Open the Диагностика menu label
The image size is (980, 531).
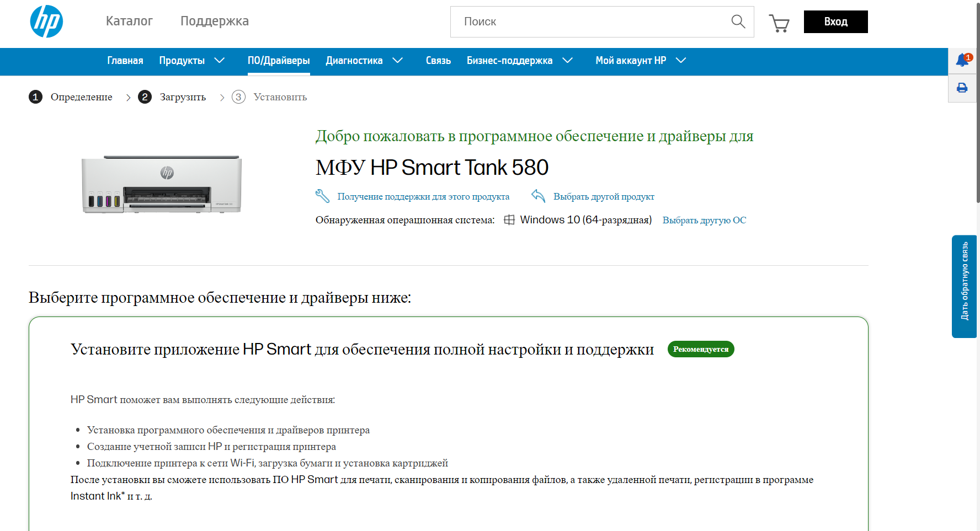354,61
